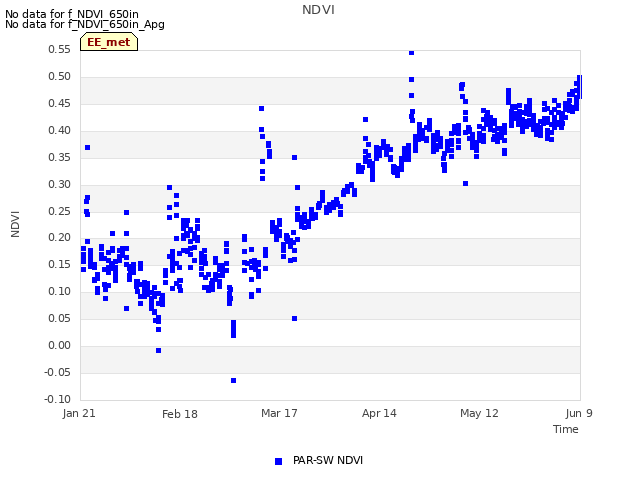Click the 0.35 y-axis tick label
This screenshot has width=640, height=480.
pos(60,157)
